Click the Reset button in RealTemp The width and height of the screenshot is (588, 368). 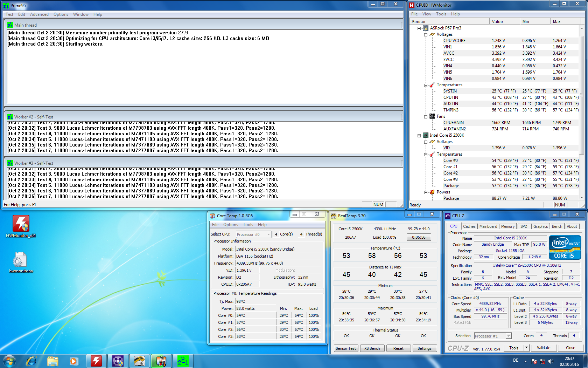point(398,348)
